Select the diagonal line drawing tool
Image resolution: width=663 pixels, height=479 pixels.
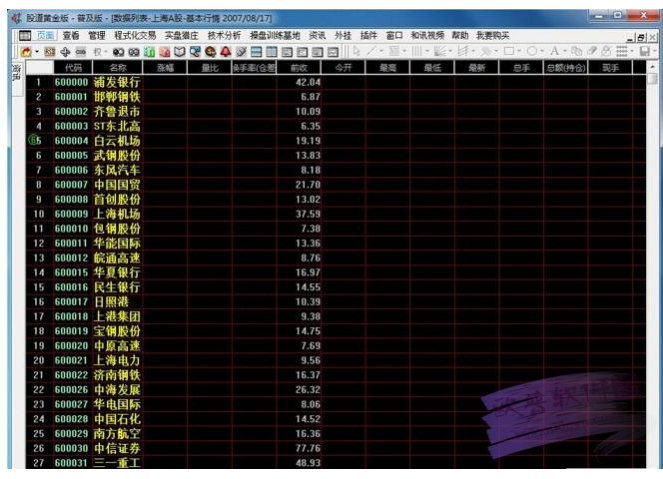(x=371, y=52)
